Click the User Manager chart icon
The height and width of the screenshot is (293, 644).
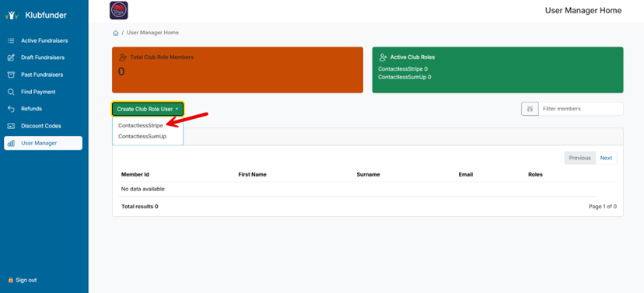click(11, 143)
